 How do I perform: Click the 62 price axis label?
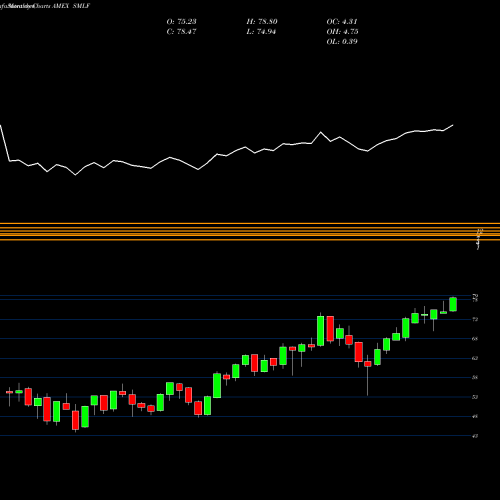click(x=475, y=358)
